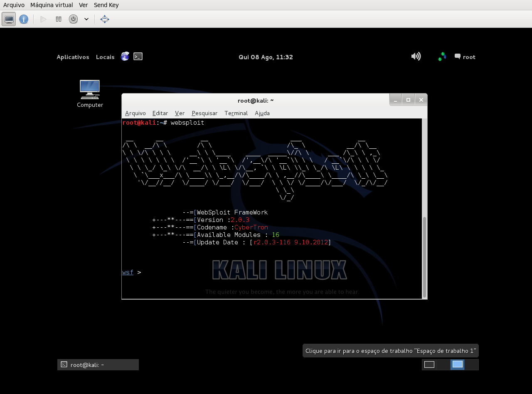This screenshot has height=394, width=532.
Task: Expand the shutdown options dropdown arrow
Action: 86,19
